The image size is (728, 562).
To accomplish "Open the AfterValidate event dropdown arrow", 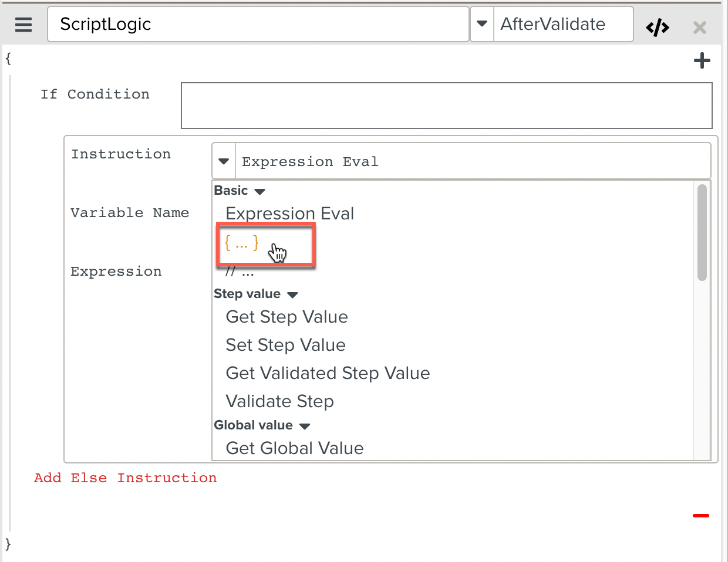I will click(482, 24).
